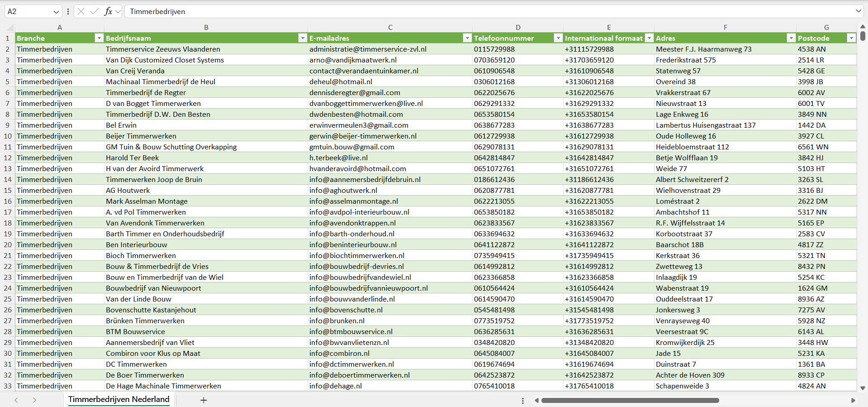Click previous sheet navigation arrow
The image size is (868, 407).
16,400
